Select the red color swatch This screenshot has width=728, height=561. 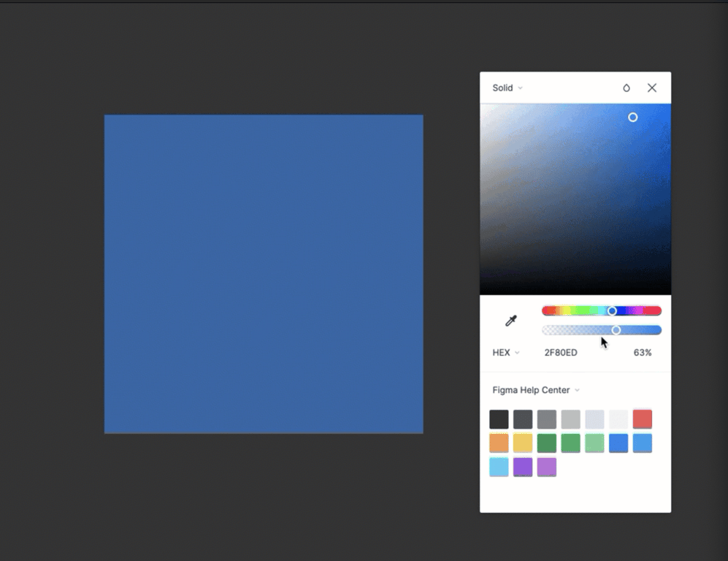643,419
